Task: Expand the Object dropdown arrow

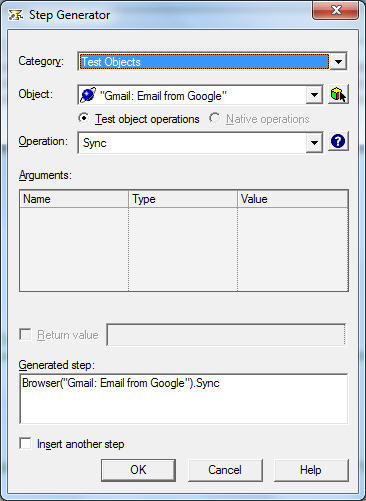Action: click(314, 95)
